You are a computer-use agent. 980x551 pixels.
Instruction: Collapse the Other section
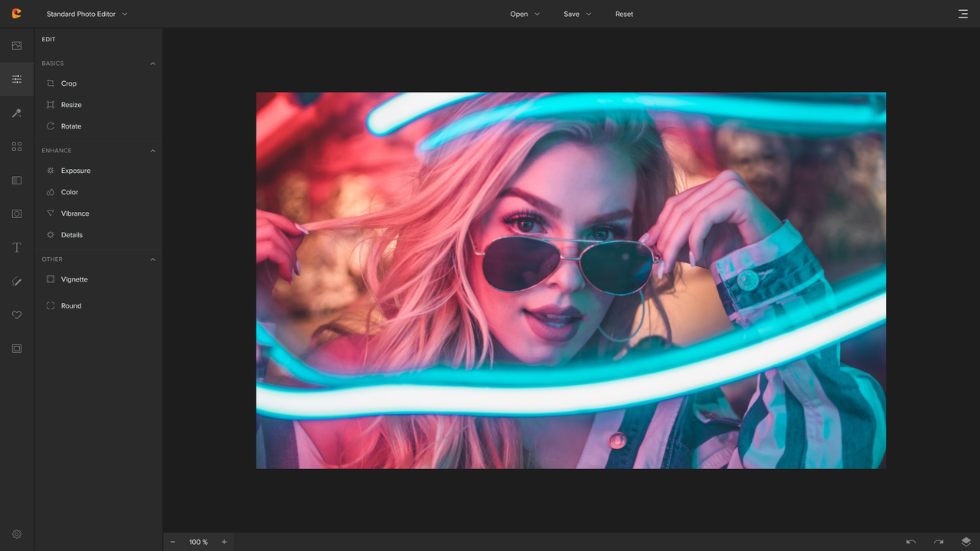click(152, 259)
